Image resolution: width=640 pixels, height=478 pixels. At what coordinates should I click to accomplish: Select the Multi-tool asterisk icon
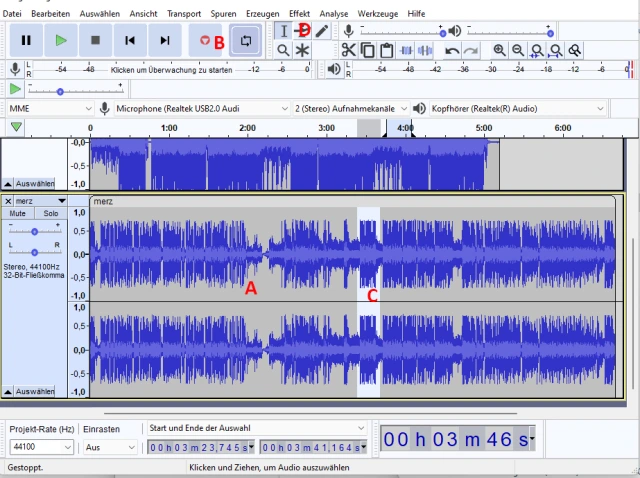coord(302,50)
